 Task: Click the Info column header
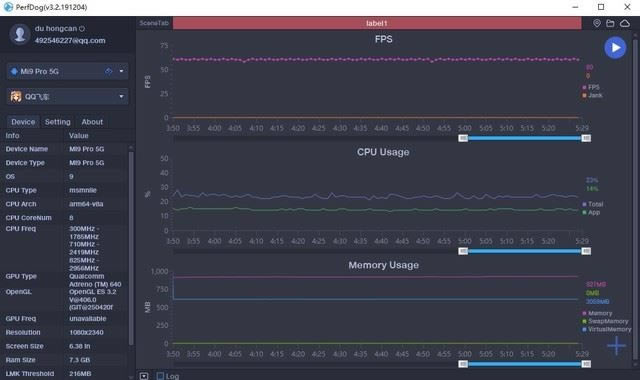pyautogui.click(x=12, y=136)
